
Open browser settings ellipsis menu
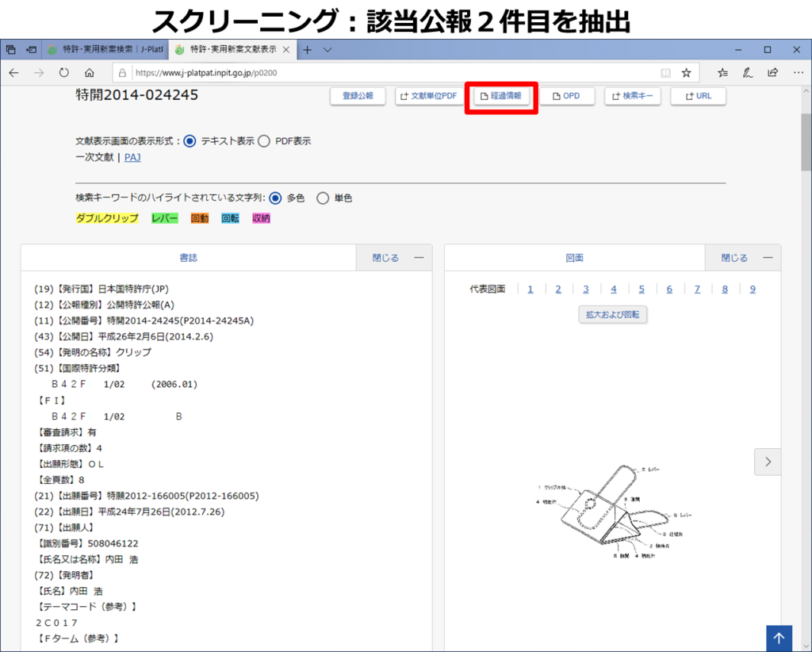pos(798,72)
